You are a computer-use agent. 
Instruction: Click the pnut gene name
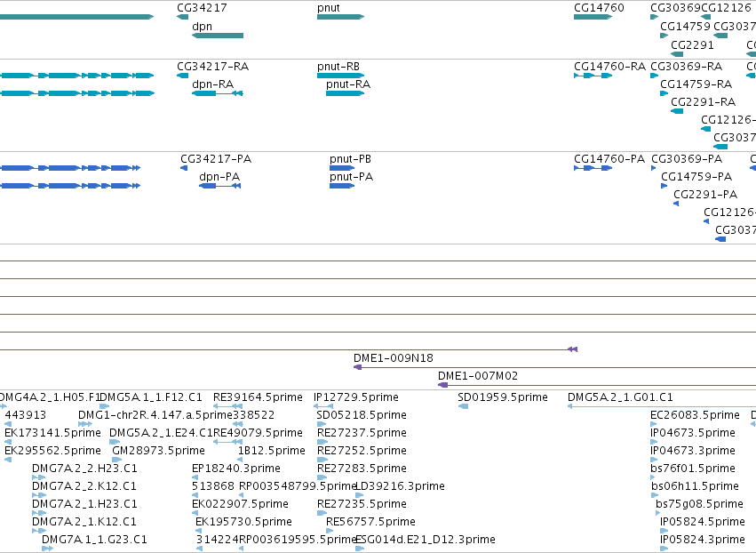pos(329,8)
